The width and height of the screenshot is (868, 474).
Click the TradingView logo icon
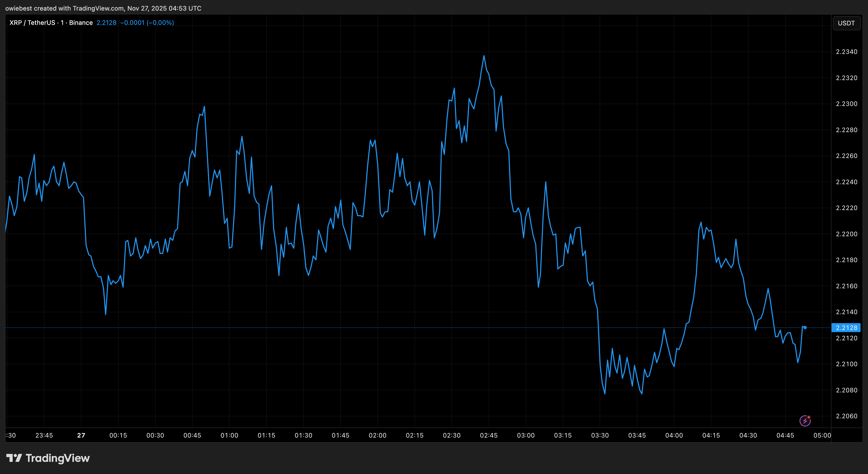(14, 458)
